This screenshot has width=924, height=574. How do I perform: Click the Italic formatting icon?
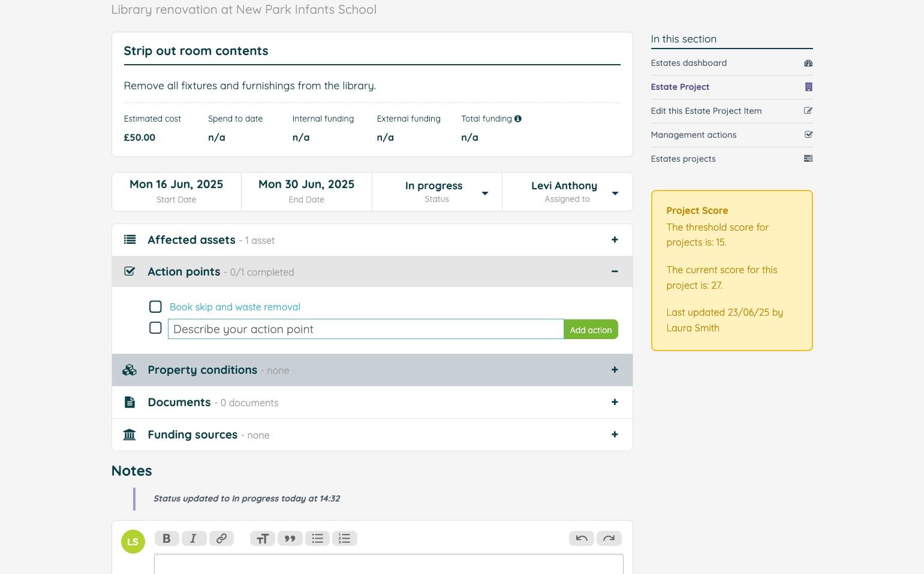[194, 539]
